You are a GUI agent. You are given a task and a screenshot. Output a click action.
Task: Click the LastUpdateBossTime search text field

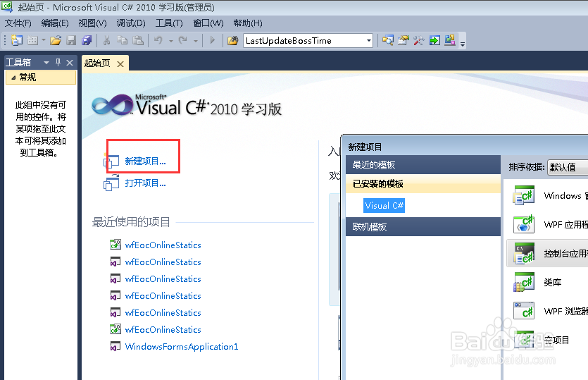tap(304, 41)
